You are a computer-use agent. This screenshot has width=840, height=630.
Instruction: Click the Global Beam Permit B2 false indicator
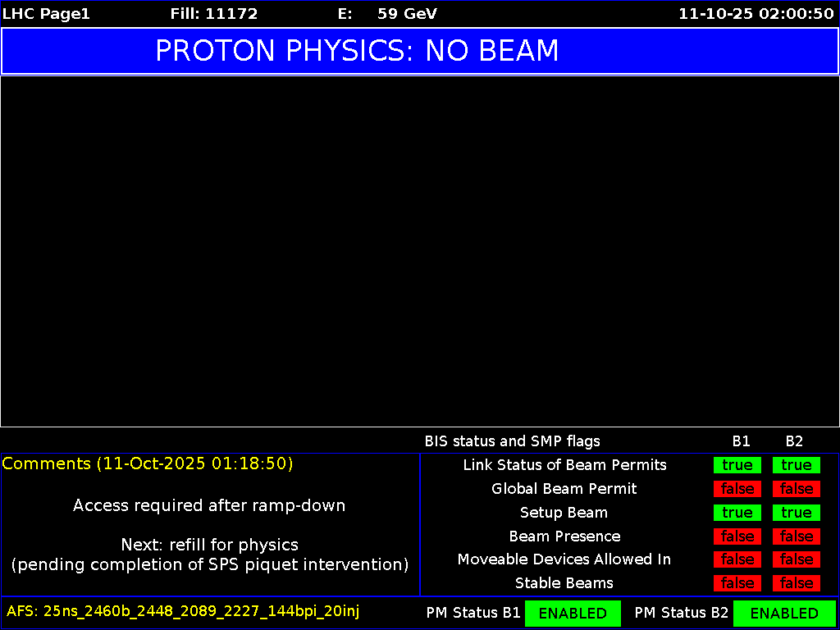tap(795, 489)
